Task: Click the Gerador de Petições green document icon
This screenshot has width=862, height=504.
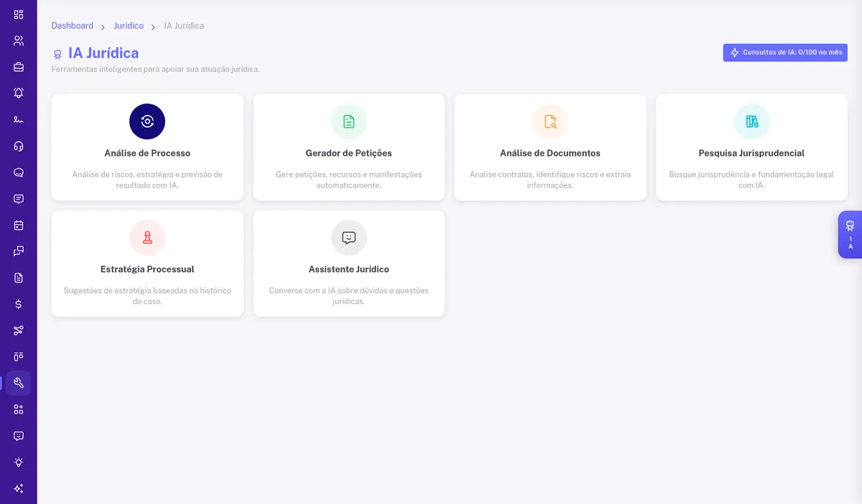Action: (x=349, y=121)
